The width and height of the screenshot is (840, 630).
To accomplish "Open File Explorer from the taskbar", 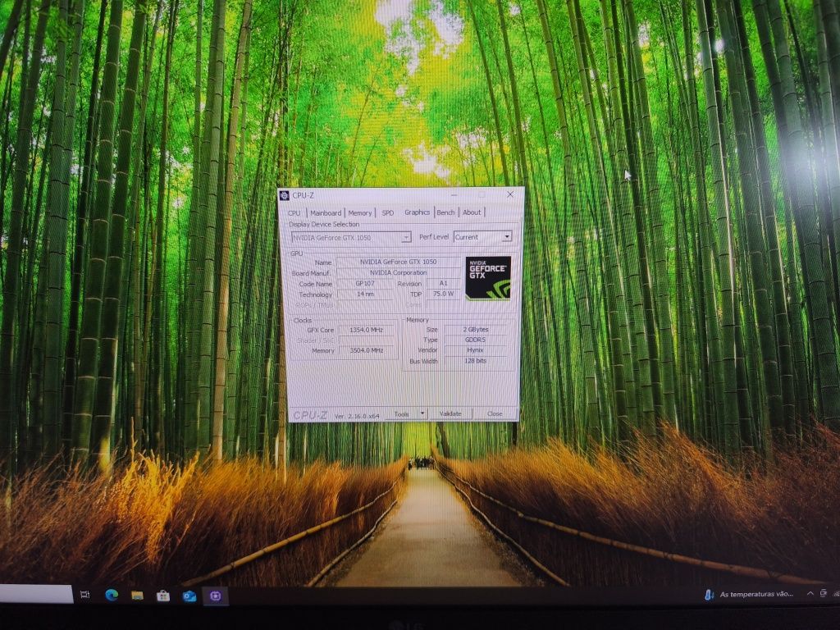I will pos(137,596).
